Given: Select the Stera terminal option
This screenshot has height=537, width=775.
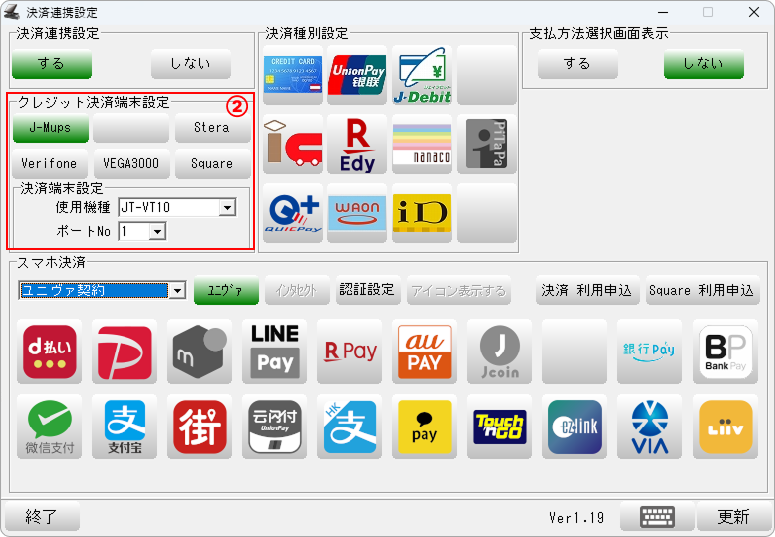Looking at the screenshot, I should (x=213, y=128).
